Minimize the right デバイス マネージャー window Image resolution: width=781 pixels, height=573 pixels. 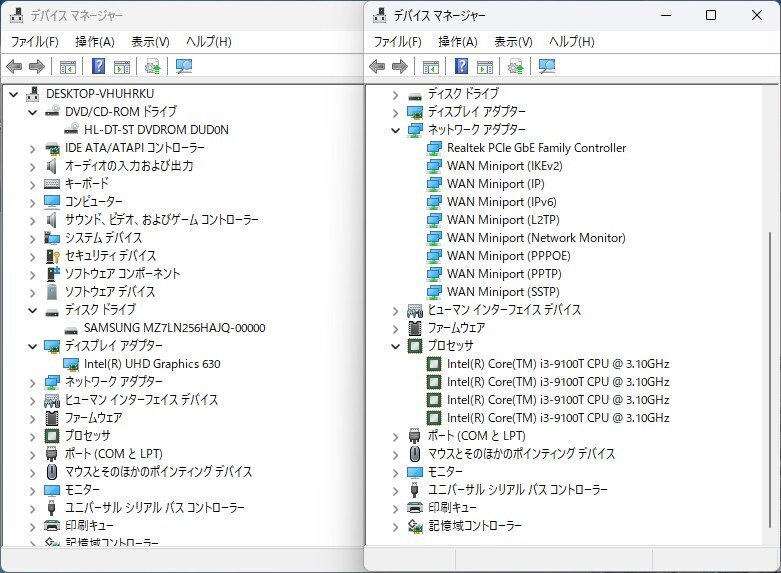click(666, 15)
